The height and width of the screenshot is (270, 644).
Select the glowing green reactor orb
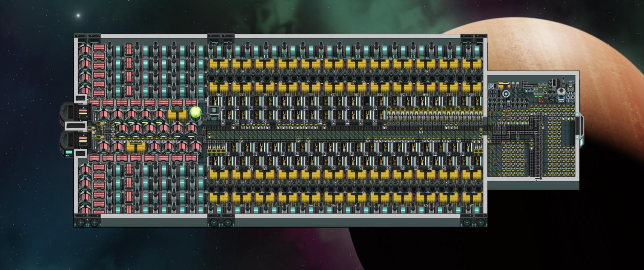tap(196, 112)
